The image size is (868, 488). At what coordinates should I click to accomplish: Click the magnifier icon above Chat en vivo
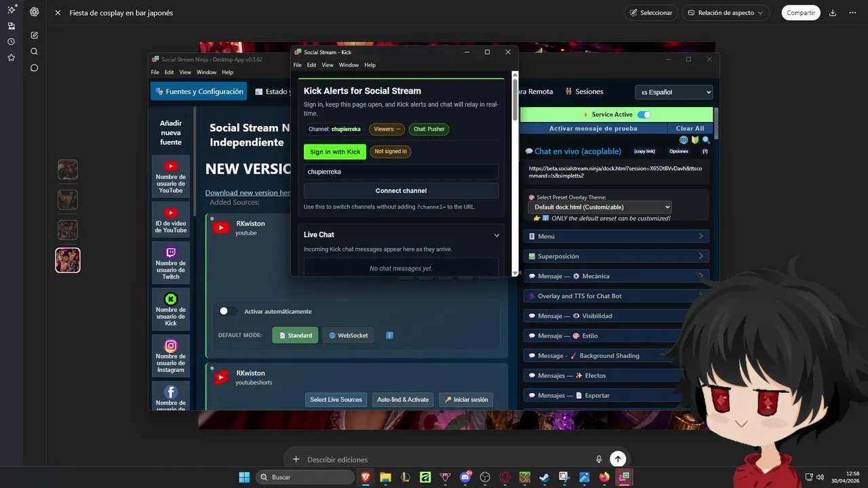tap(706, 140)
